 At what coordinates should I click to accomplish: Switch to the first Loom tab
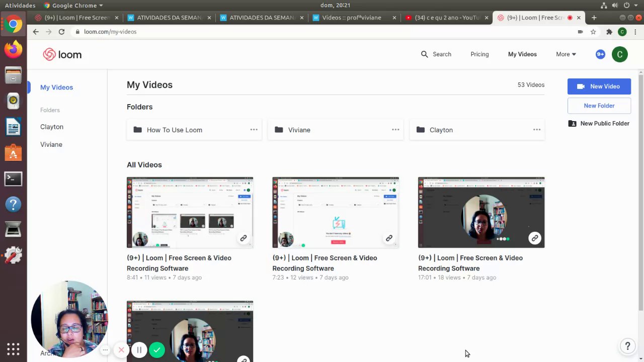pos(77,18)
